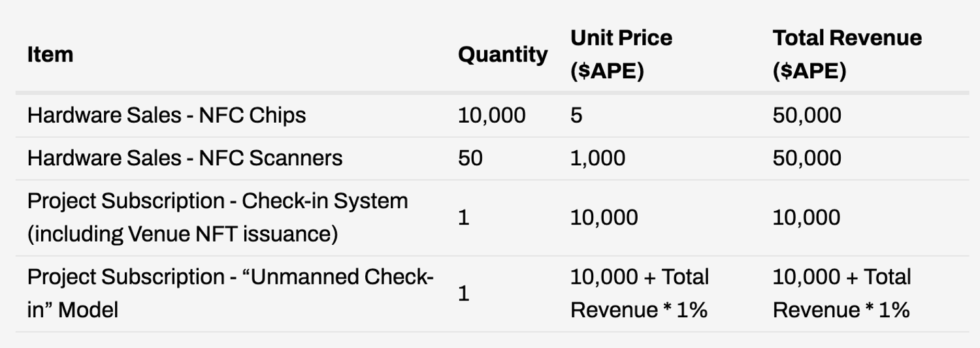Click Unmanned Check-in total revenue formula cell

click(841, 293)
